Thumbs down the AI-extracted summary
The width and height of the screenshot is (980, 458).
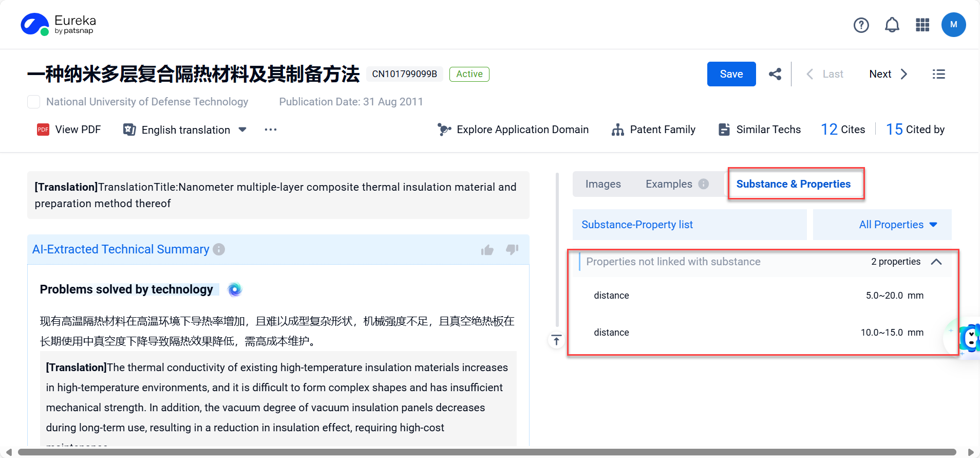pyautogui.click(x=512, y=250)
